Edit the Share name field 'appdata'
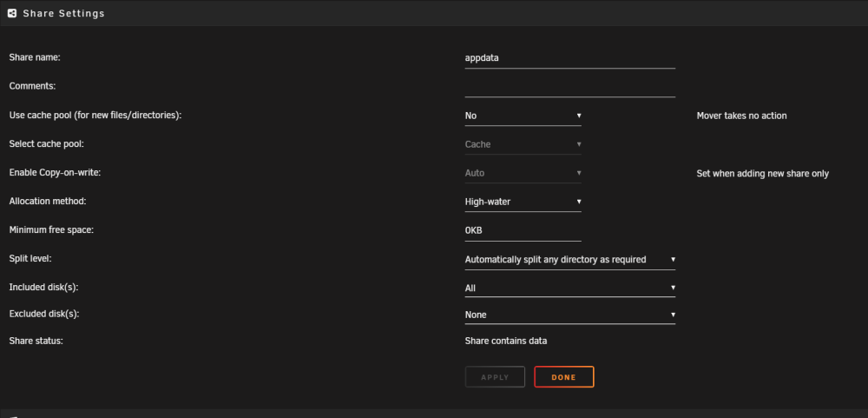868x418 pixels. point(569,57)
